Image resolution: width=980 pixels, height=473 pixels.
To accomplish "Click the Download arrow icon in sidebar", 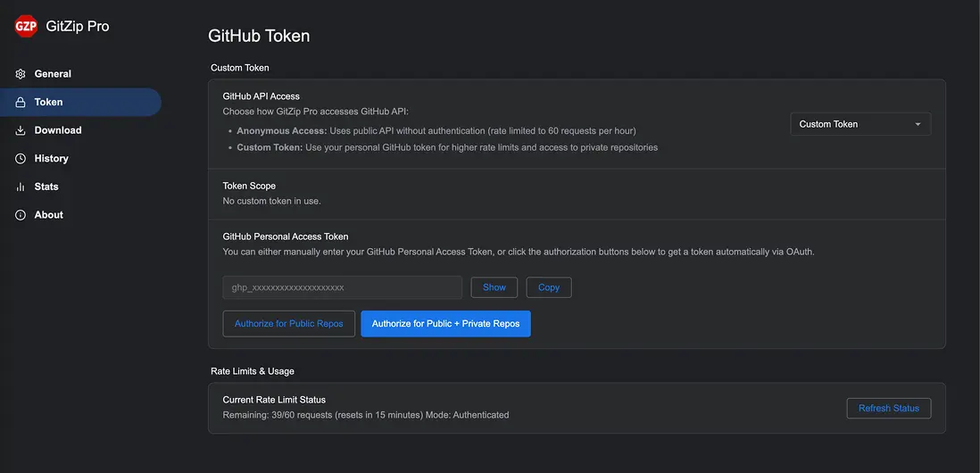I will 21,130.
